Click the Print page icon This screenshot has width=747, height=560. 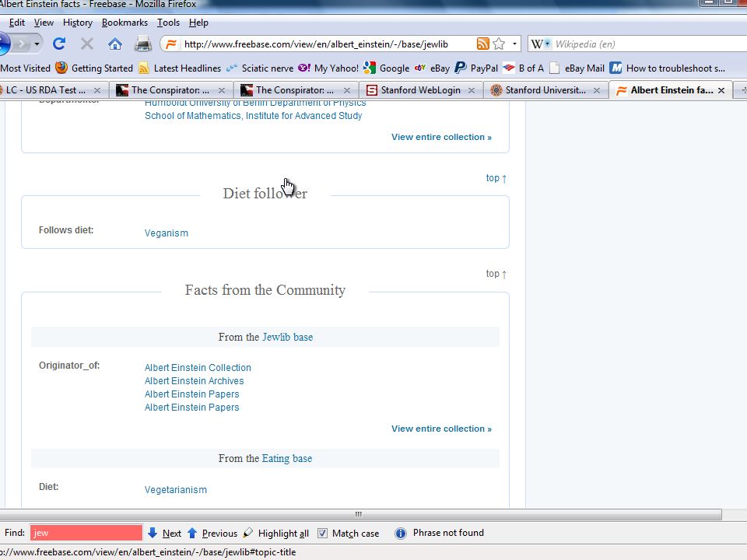(x=143, y=44)
